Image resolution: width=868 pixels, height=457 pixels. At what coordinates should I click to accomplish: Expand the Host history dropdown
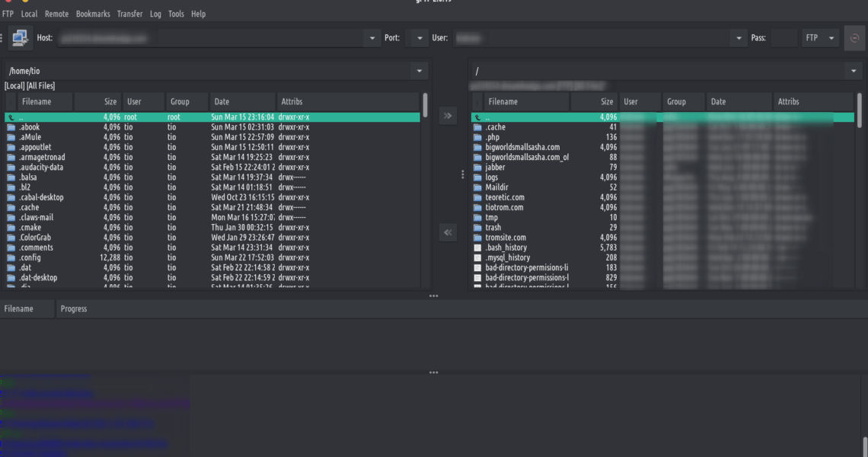pyautogui.click(x=372, y=38)
